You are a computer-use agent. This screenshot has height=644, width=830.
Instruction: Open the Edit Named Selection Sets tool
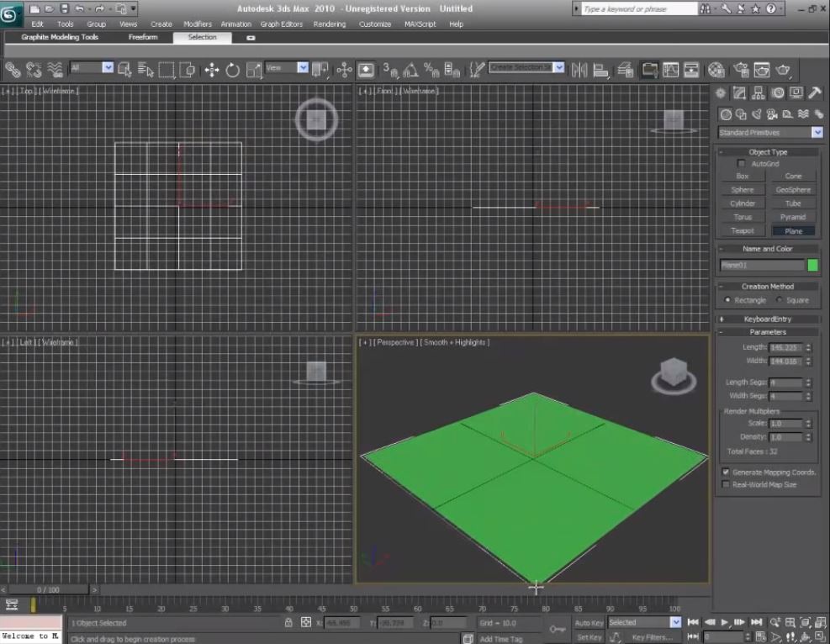click(477, 70)
